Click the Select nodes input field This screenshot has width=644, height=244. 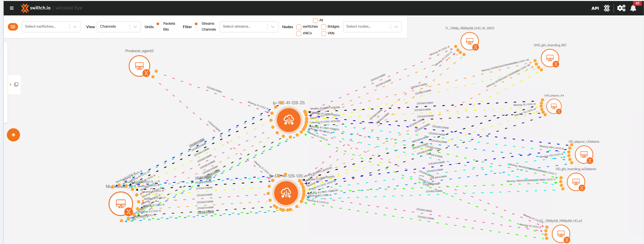[x=366, y=27]
